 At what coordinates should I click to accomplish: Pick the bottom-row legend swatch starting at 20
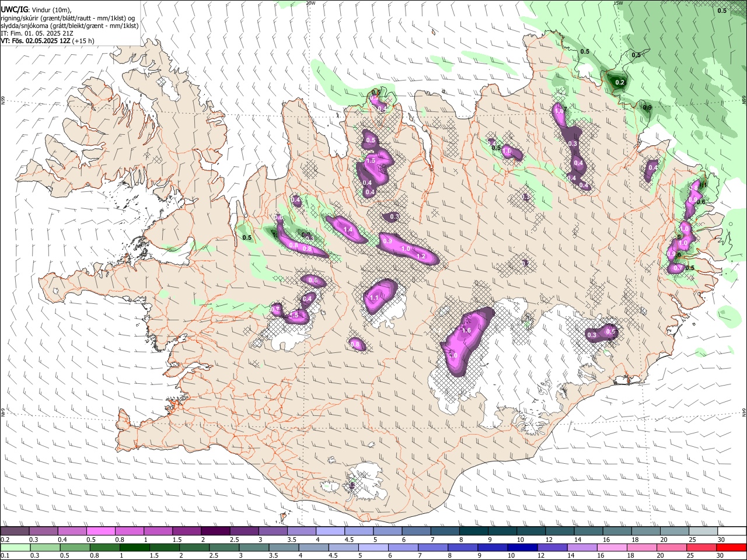672,547
